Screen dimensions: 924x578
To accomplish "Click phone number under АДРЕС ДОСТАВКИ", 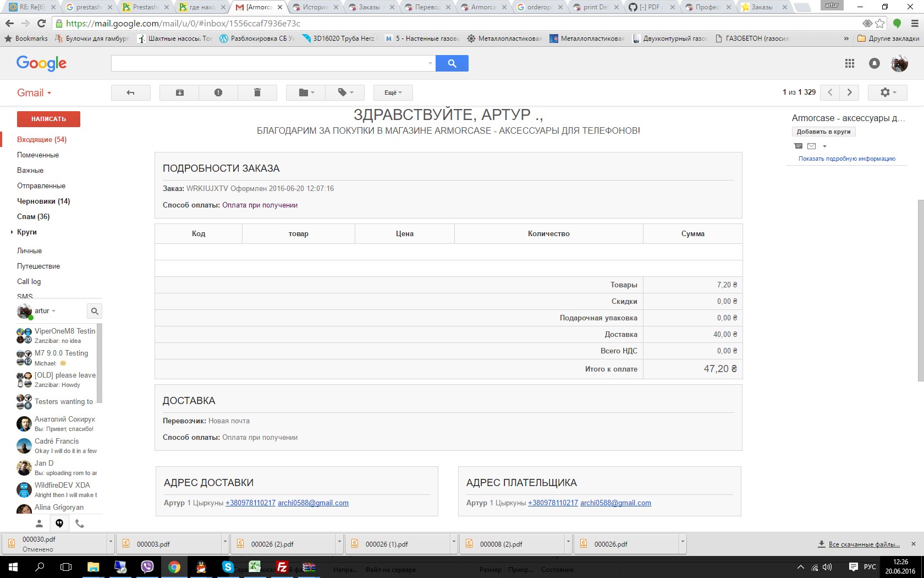I will click(x=250, y=503).
